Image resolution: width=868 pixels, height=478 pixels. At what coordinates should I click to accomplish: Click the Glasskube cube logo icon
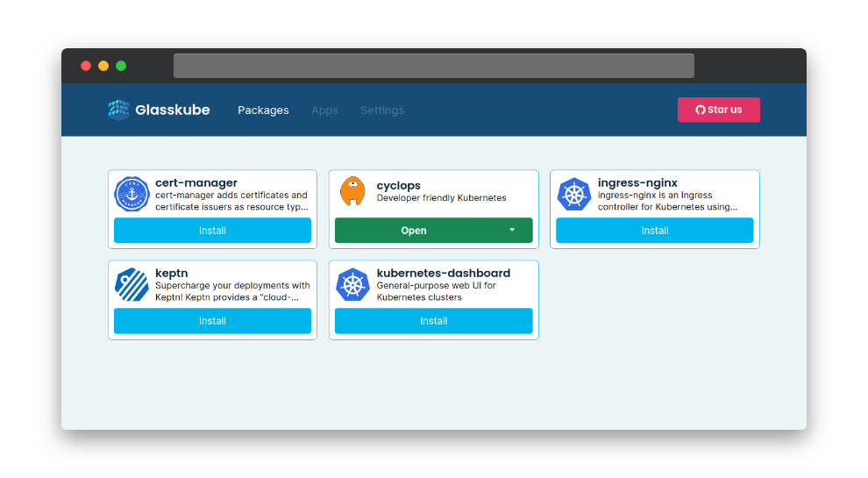coord(118,110)
